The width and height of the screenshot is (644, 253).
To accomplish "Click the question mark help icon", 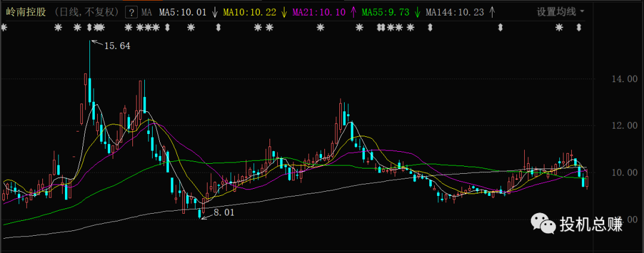I will [131, 11].
